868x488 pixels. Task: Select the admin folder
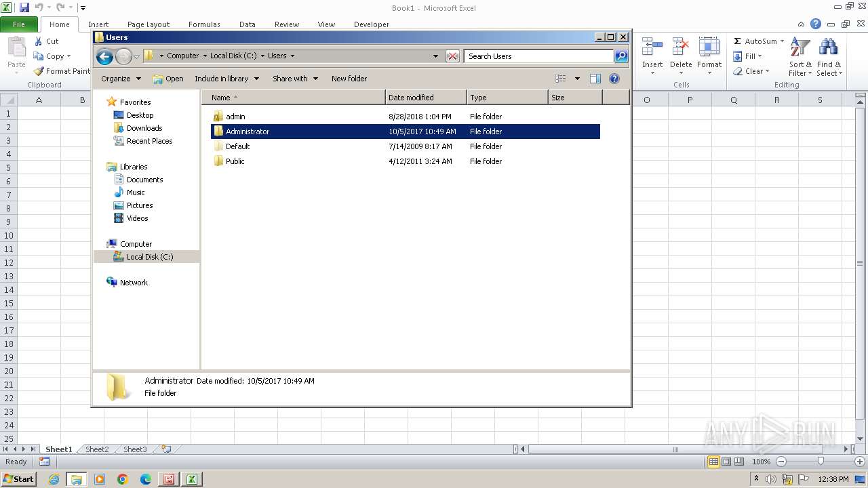235,117
